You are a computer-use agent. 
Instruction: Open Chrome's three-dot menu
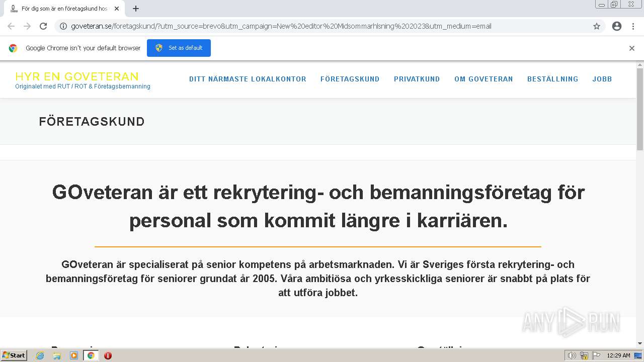click(x=633, y=26)
